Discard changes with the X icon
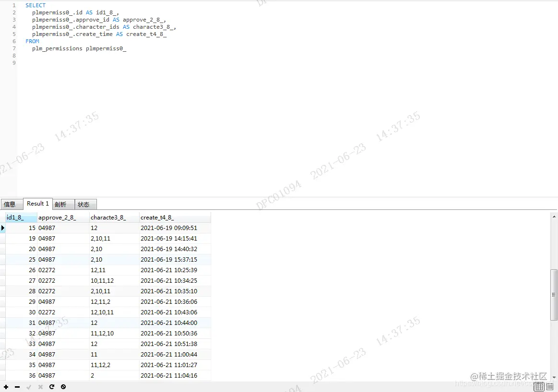Image resolution: width=558 pixels, height=392 pixels. point(40,387)
